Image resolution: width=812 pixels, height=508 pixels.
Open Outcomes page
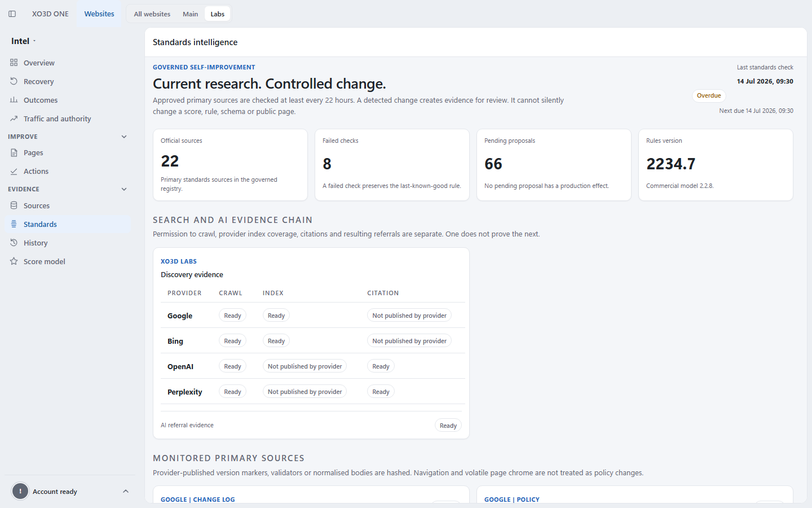68,100
